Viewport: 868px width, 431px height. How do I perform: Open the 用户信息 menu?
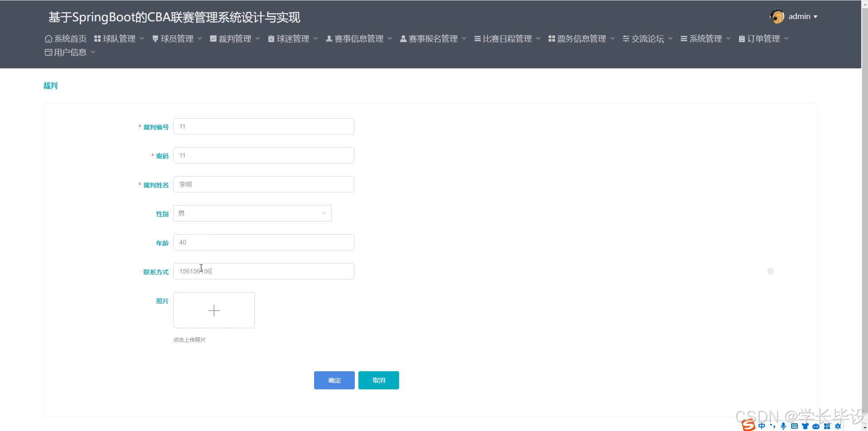click(x=70, y=53)
